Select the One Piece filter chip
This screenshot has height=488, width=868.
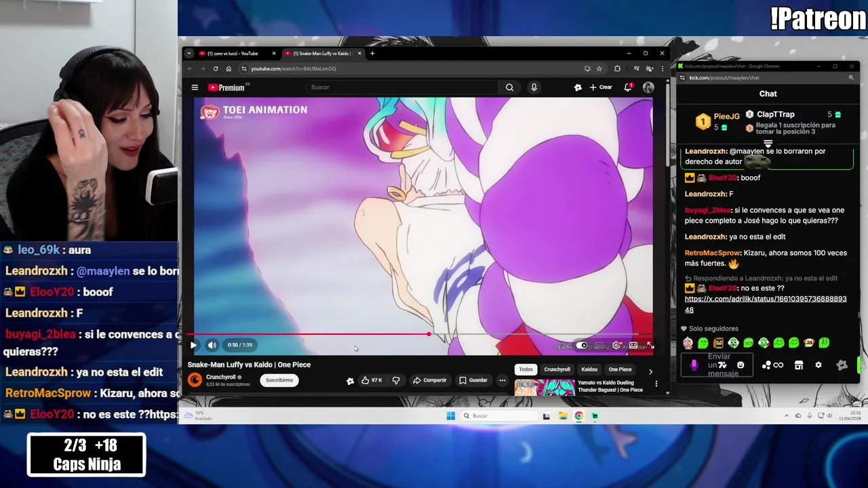point(620,369)
